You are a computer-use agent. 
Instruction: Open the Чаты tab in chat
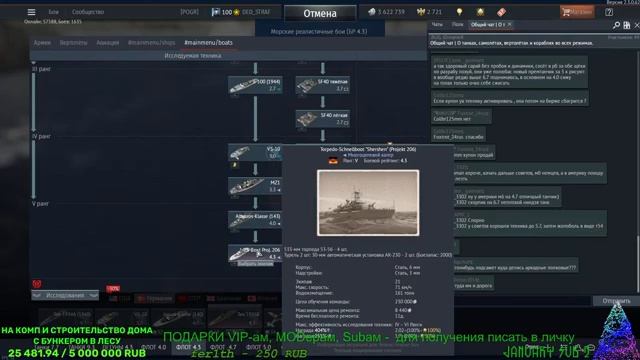point(437,24)
